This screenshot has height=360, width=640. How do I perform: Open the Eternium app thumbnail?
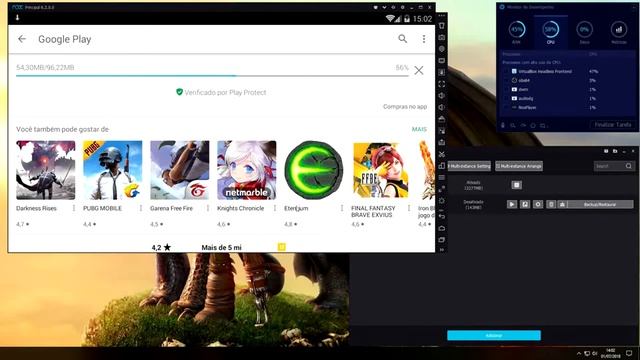coord(313,170)
